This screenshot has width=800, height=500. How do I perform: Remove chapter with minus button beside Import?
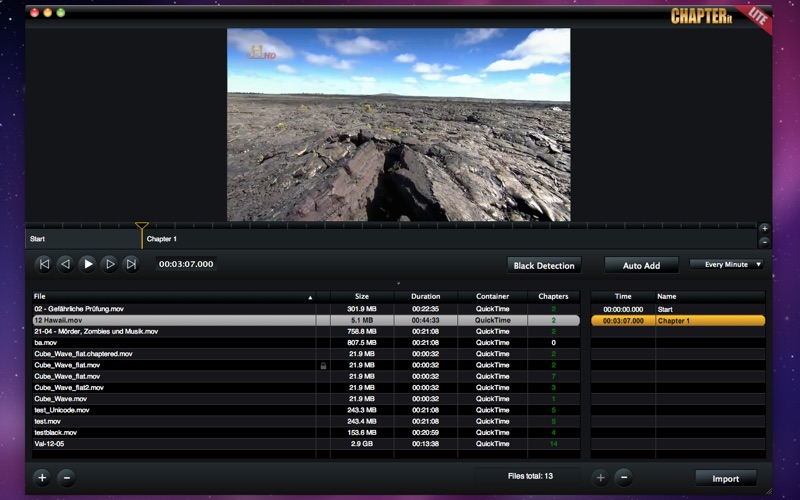click(623, 478)
